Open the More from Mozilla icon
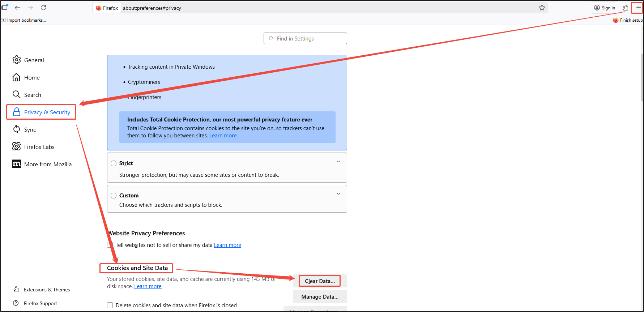The image size is (644, 312). pos(17,164)
